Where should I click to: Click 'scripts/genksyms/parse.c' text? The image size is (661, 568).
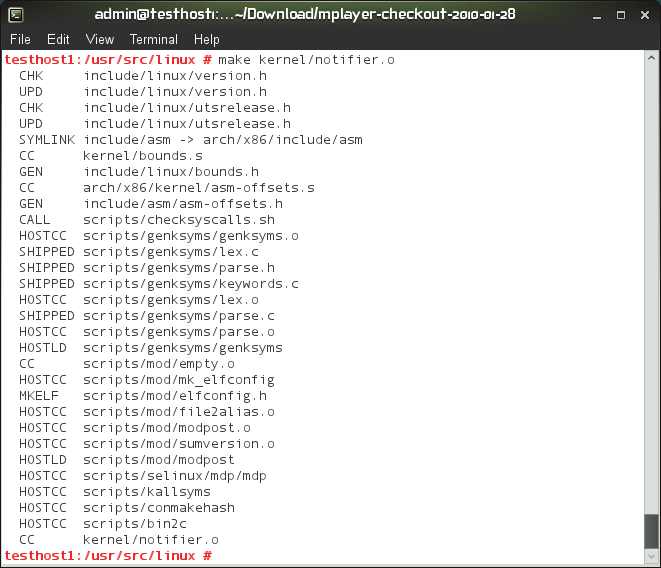point(179,316)
